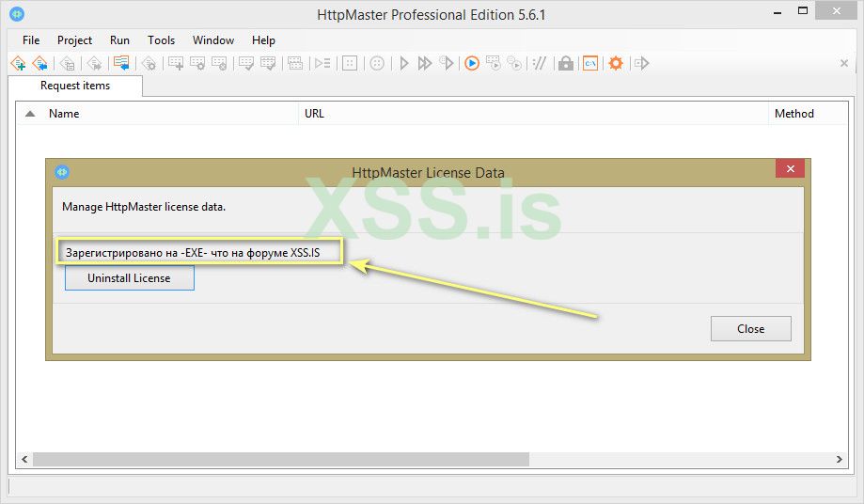Viewport: 864px width, 504px height.
Task: Click the scrollbar left arrow
Action: pyautogui.click(x=24, y=459)
